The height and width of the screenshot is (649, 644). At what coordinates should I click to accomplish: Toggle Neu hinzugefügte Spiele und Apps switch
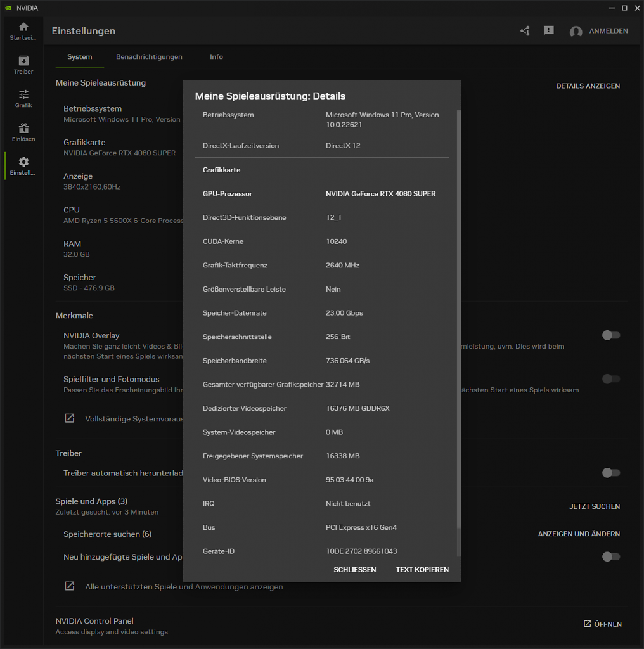pos(611,556)
